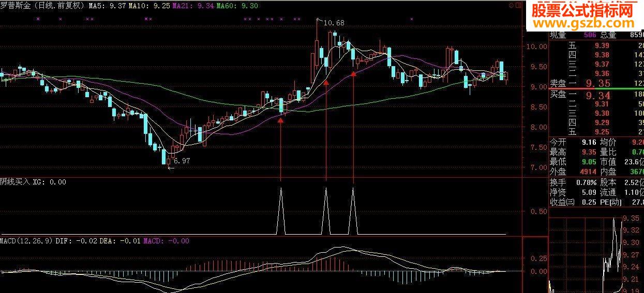Click the 最高 day high value 9.35
This screenshot has width=644, height=293.
coord(589,152)
